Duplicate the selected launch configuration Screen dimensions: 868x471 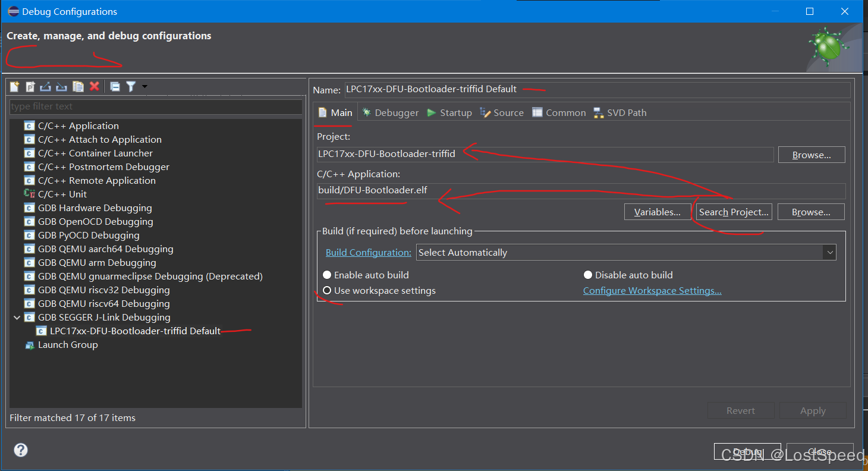tap(78, 87)
